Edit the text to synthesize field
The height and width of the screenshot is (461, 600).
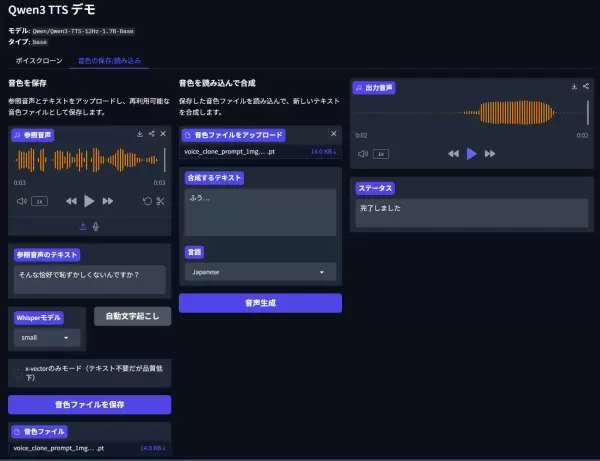(260, 212)
